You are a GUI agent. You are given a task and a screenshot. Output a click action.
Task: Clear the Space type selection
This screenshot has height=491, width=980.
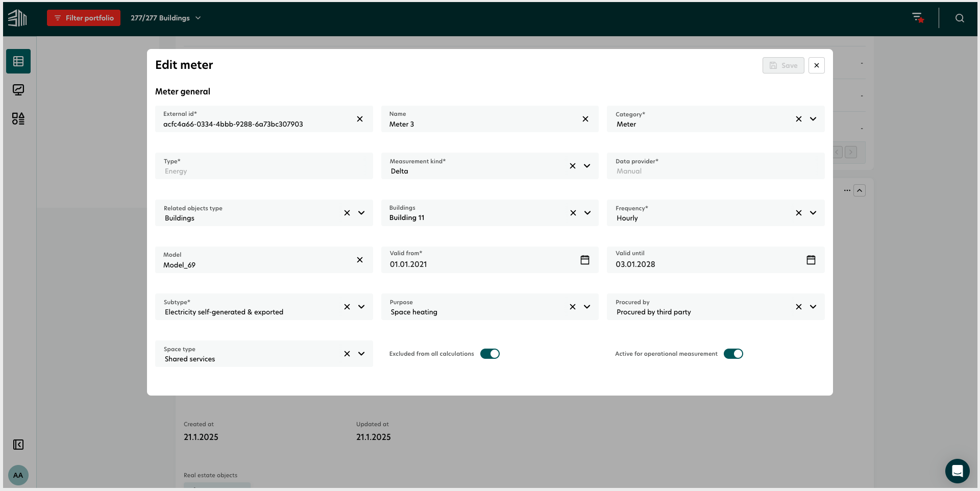(347, 354)
